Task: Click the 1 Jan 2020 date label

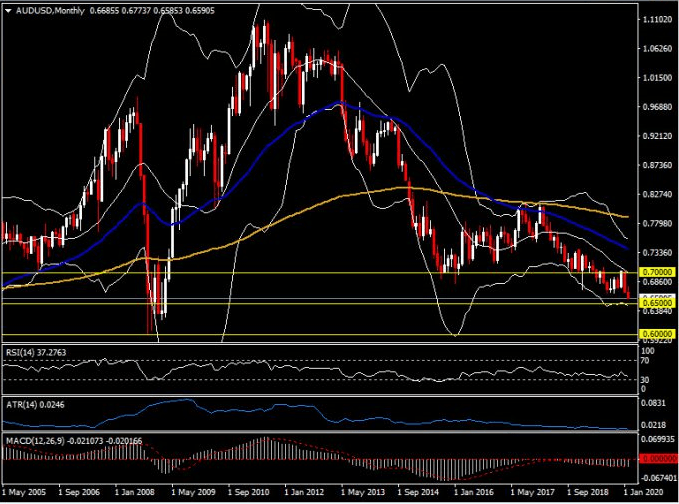Action: (x=644, y=492)
